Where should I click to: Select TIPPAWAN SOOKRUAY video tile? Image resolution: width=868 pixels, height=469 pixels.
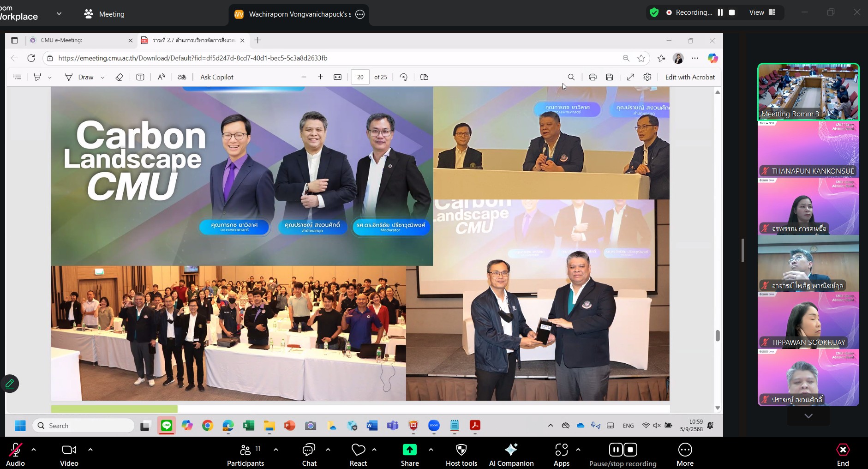pyautogui.click(x=808, y=320)
